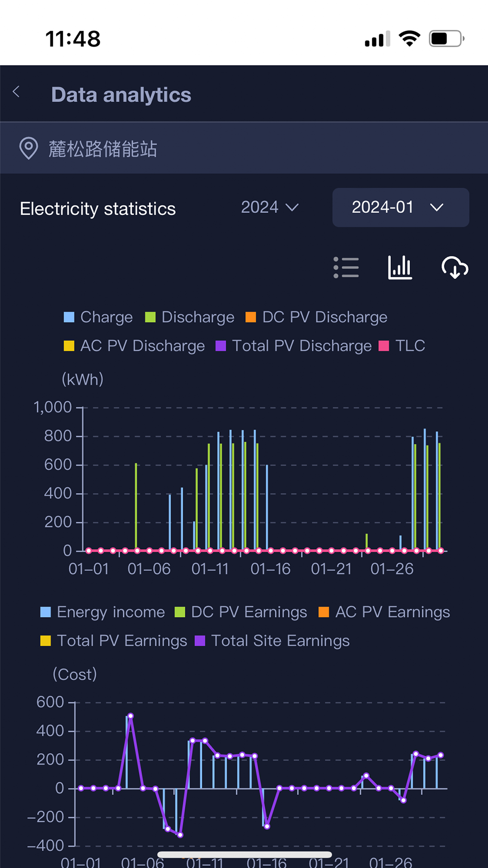Click the orange AC PV Earnings swatch
This screenshot has height=868, width=488.
pyautogui.click(x=324, y=612)
